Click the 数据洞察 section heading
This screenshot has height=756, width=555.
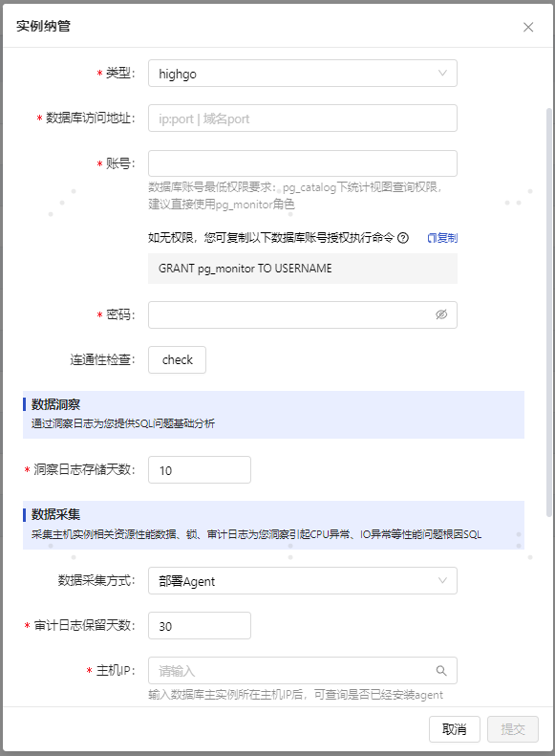coord(56,404)
